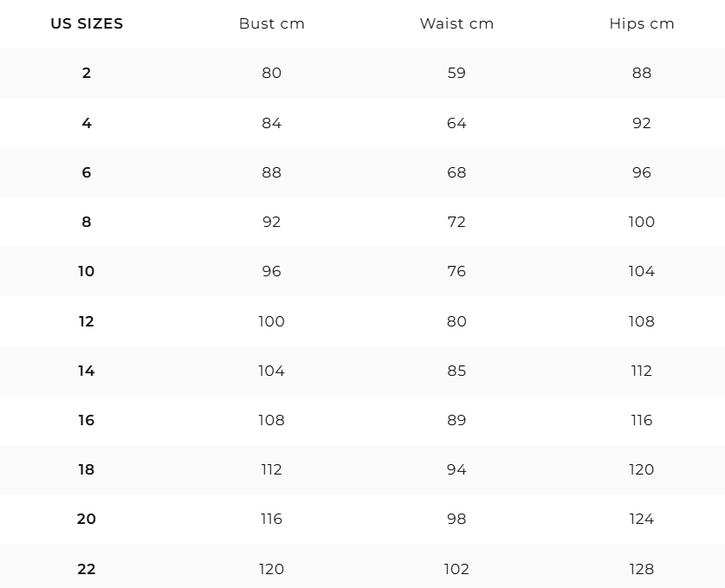The image size is (725, 588).
Task: Click US size 6 row label
Action: point(87,172)
